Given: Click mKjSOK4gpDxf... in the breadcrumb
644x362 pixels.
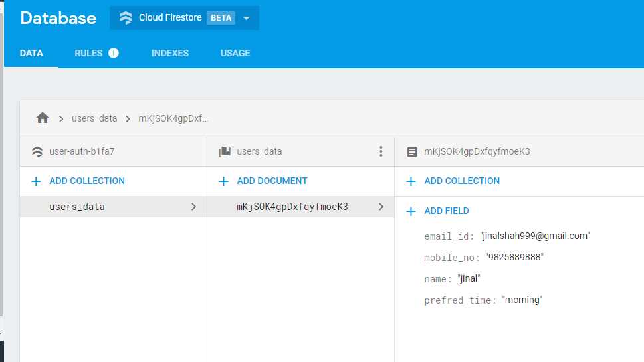Looking at the screenshot, I should [173, 119].
